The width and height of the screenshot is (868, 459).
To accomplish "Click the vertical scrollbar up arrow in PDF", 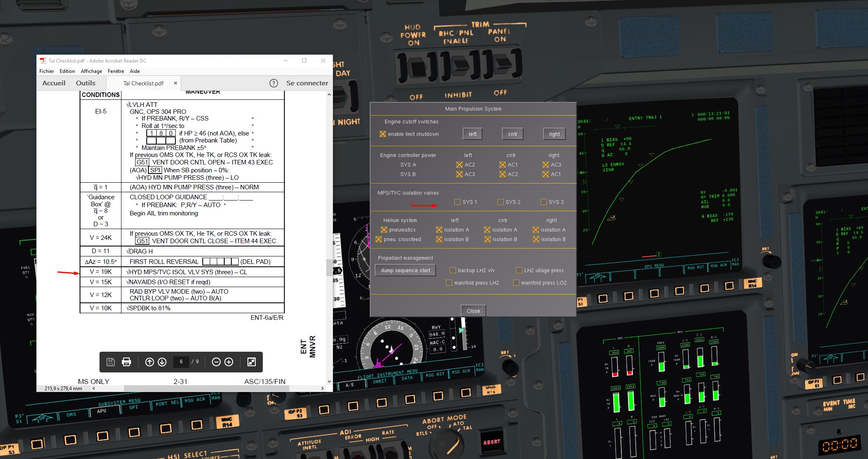I will tap(329, 95).
